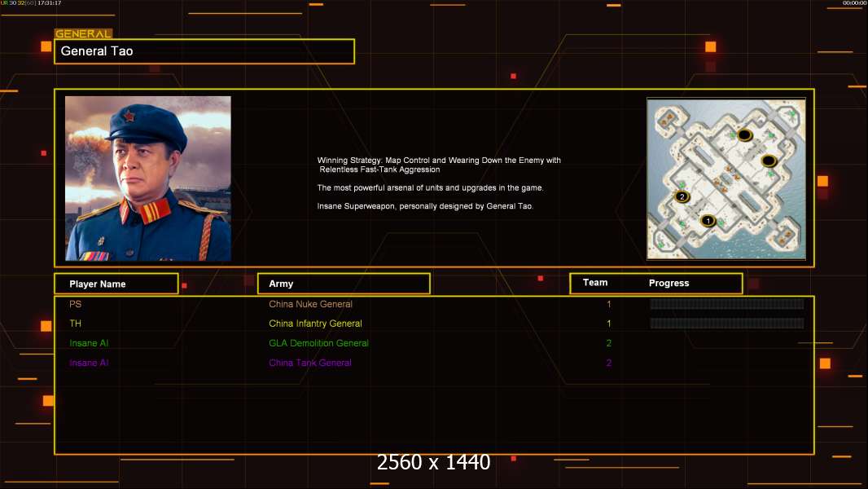Click the 'most powerful arsenal' description line
Image resolution: width=868 pixels, height=489 pixels.
430,187
